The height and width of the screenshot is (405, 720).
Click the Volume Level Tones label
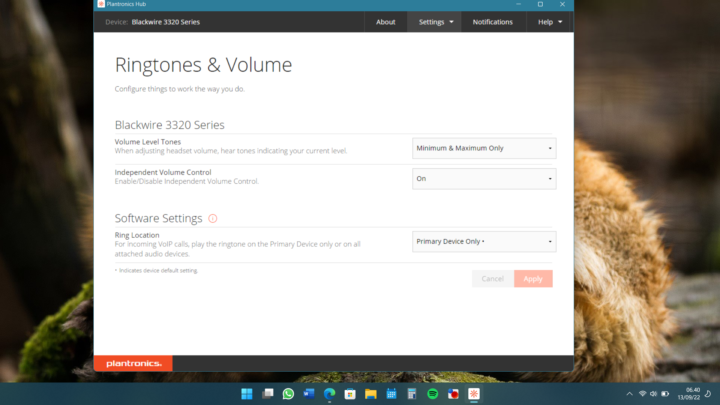[x=148, y=142]
